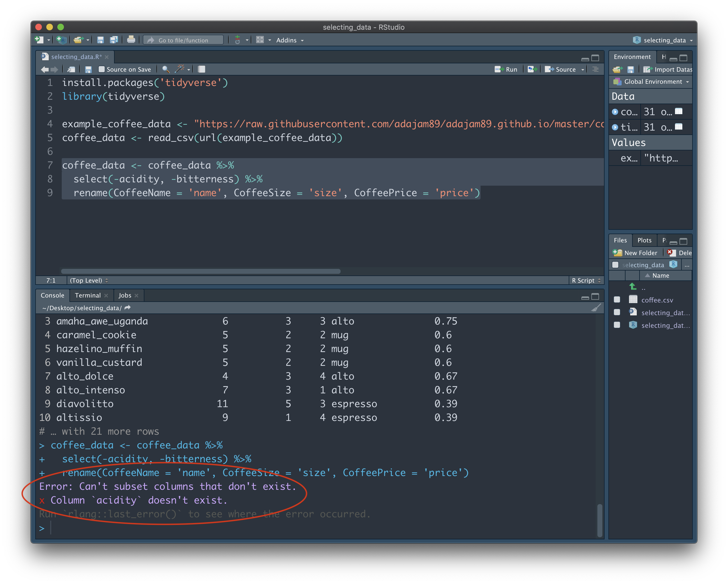Screen dimensions: 728x584
Task: Check the box for the R script file row
Action: coord(617,312)
